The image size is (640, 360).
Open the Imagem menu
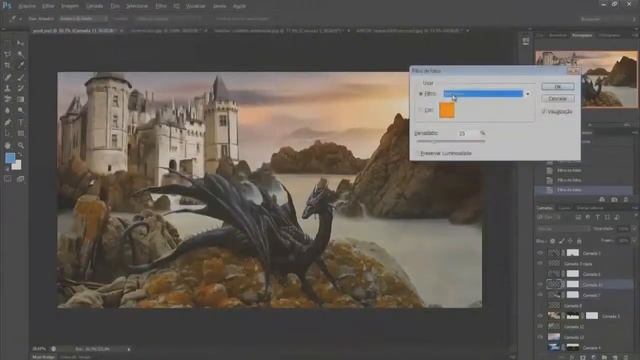pos(70,7)
